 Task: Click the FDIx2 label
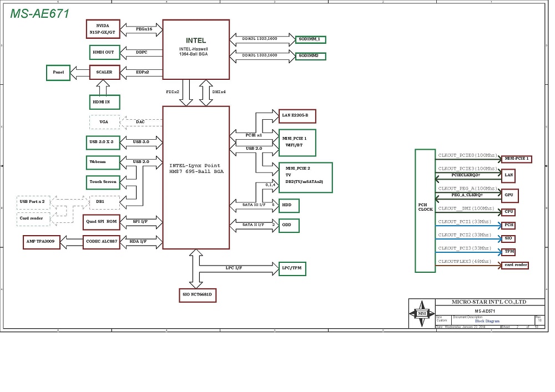(173, 92)
